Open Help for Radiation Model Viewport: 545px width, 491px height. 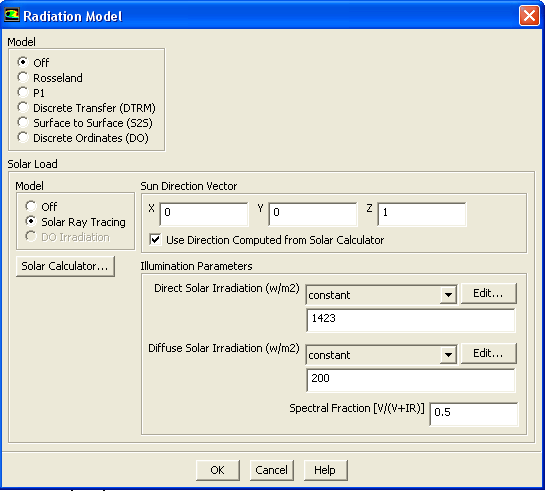coord(325,470)
